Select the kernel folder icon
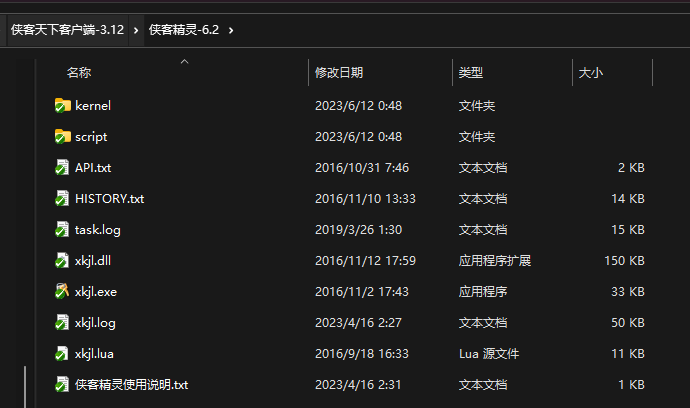 pyautogui.click(x=63, y=105)
